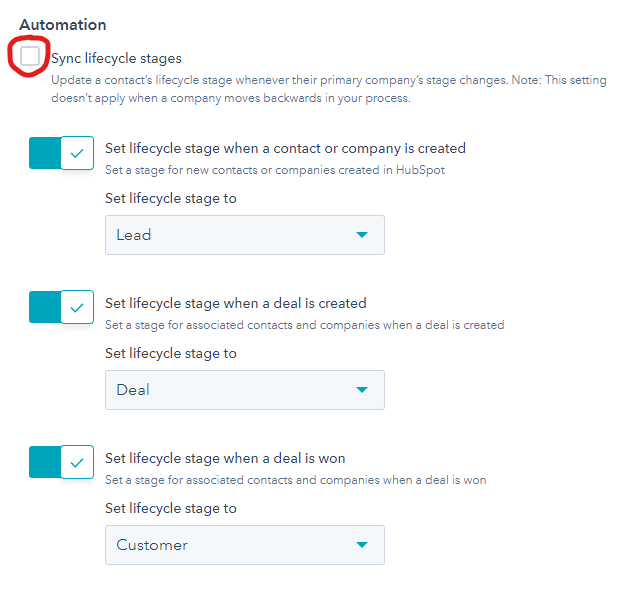Disable the deal is created lifecycle toggle

point(61,307)
